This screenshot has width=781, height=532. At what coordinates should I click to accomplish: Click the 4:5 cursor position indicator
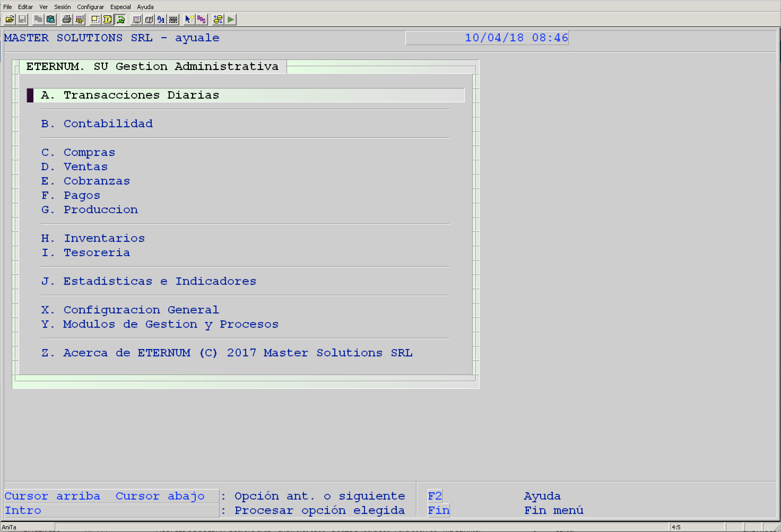(x=676, y=527)
